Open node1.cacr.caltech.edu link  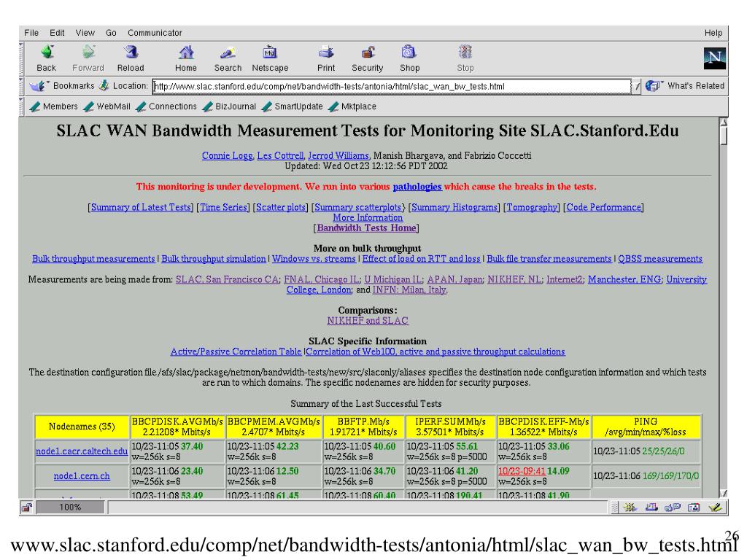[82, 451]
